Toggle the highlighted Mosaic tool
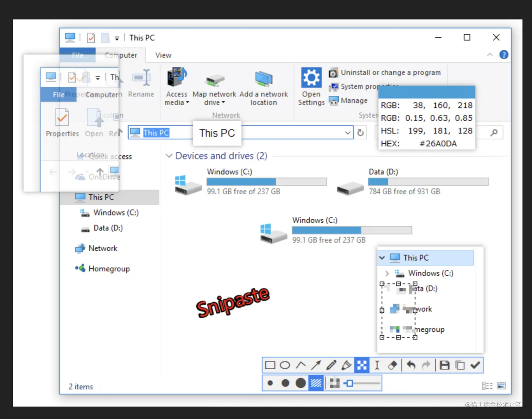Viewport: 532px width, 419px height. click(362, 365)
